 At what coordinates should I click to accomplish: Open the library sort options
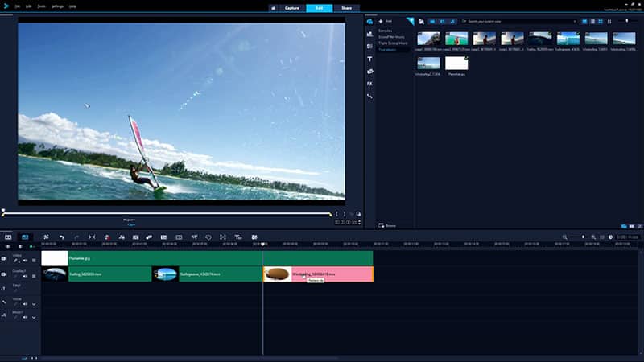click(609, 22)
